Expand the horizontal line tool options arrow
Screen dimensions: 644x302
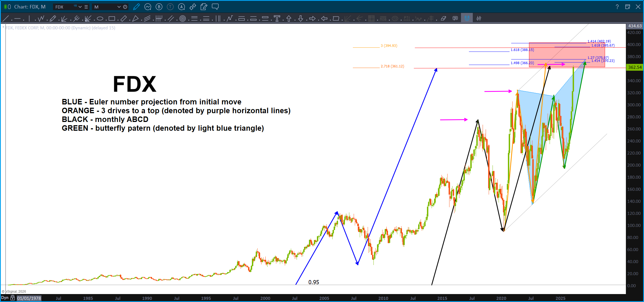click(x=24, y=20)
